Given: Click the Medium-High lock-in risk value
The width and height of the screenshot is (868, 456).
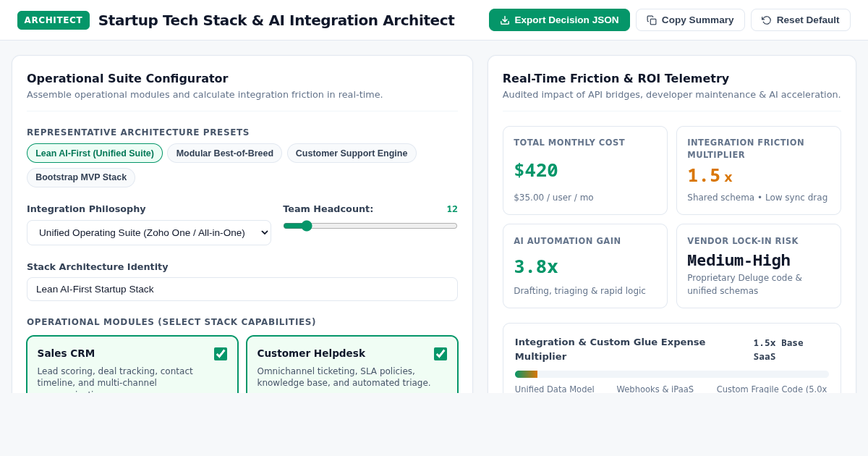Looking at the screenshot, I should point(739,261).
